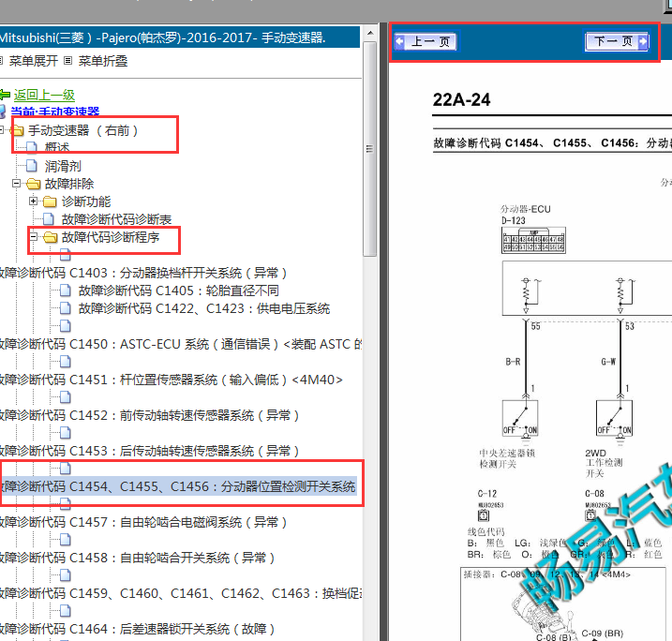This screenshot has height=641, width=672.
Task: Open the 手动变速器(右前) folder
Action: (x=82, y=130)
